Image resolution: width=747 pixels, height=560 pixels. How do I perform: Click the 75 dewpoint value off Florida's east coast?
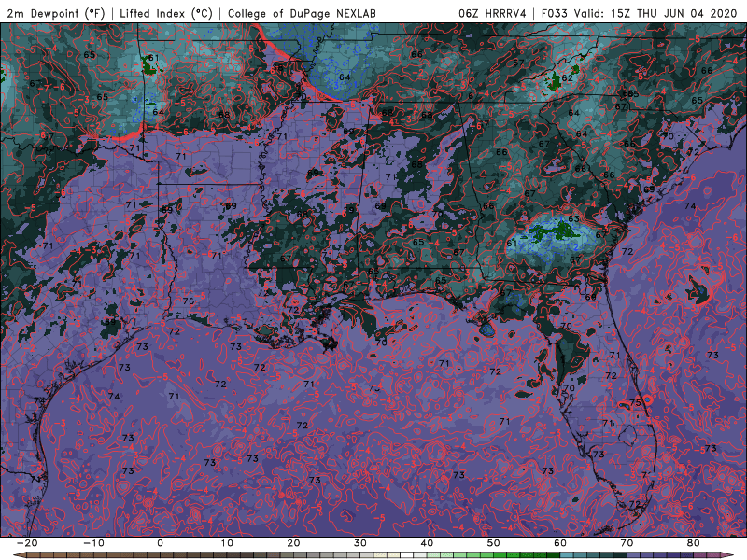tap(635, 403)
